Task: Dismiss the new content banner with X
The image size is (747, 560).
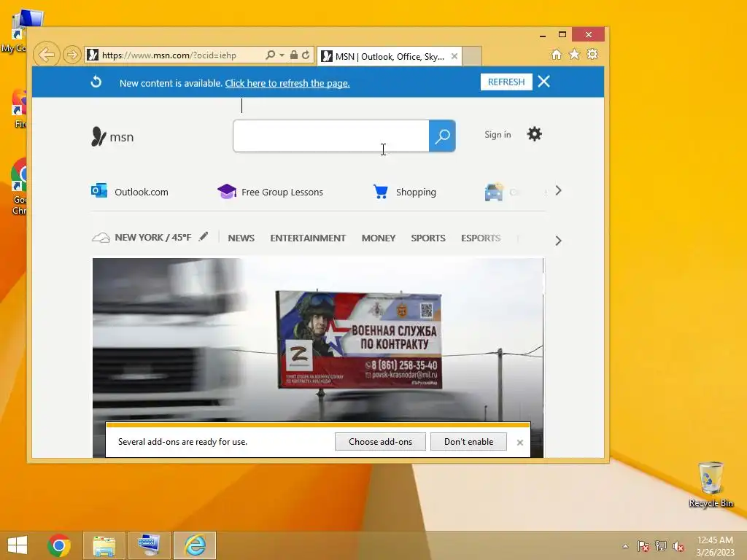Action: 543,82
